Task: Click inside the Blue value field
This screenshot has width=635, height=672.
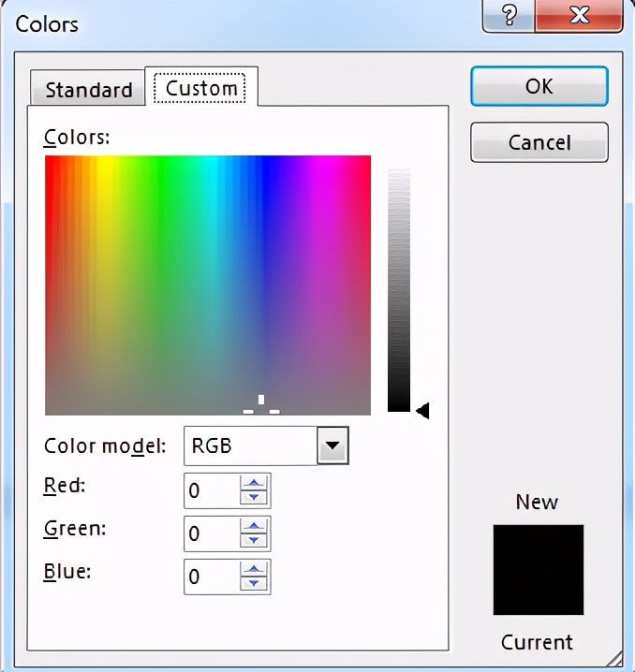Action: 212,577
